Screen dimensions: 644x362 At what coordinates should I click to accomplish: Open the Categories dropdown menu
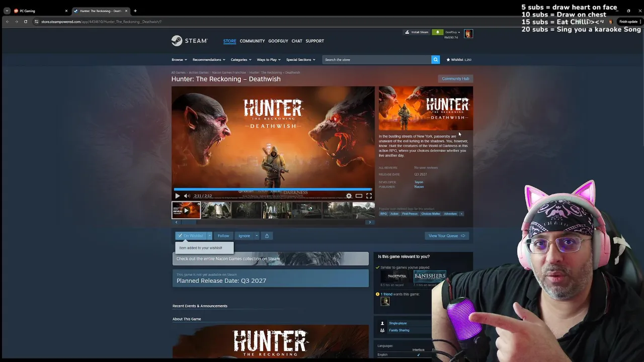tap(241, 60)
